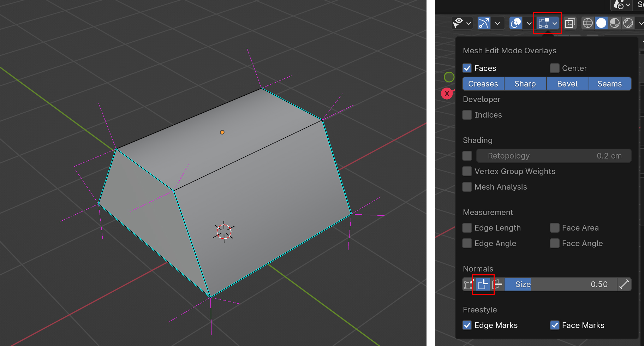Show face normals icon in Normals row
Image resolution: width=644 pixels, height=346 pixels.
[x=497, y=284]
